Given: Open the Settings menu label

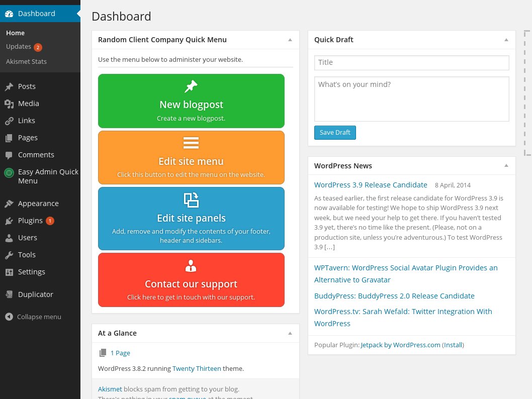Looking at the screenshot, I should pyautogui.click(x=32, y=272).
